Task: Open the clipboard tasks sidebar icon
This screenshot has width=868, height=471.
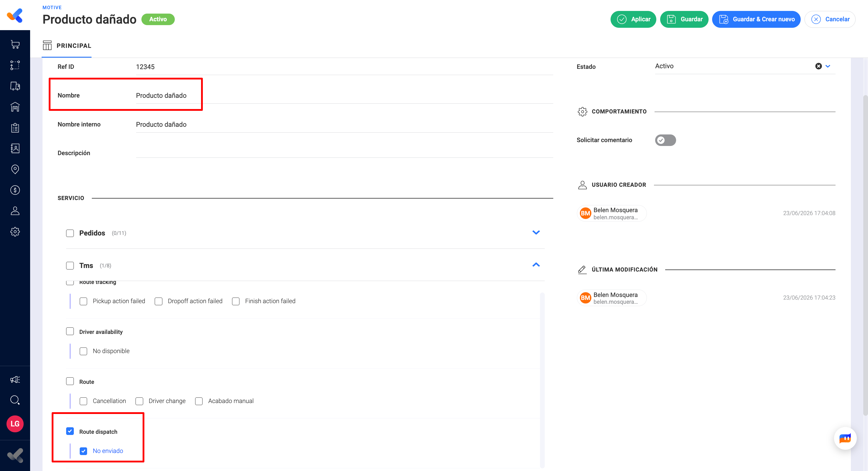Action: 15,128
